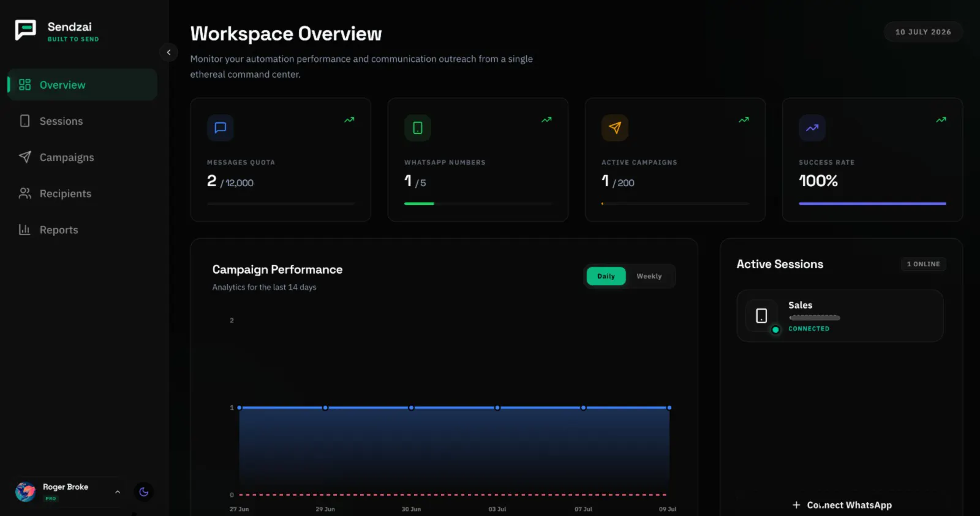
Task: Click the Success Rate progress bar
Action: 872,203
